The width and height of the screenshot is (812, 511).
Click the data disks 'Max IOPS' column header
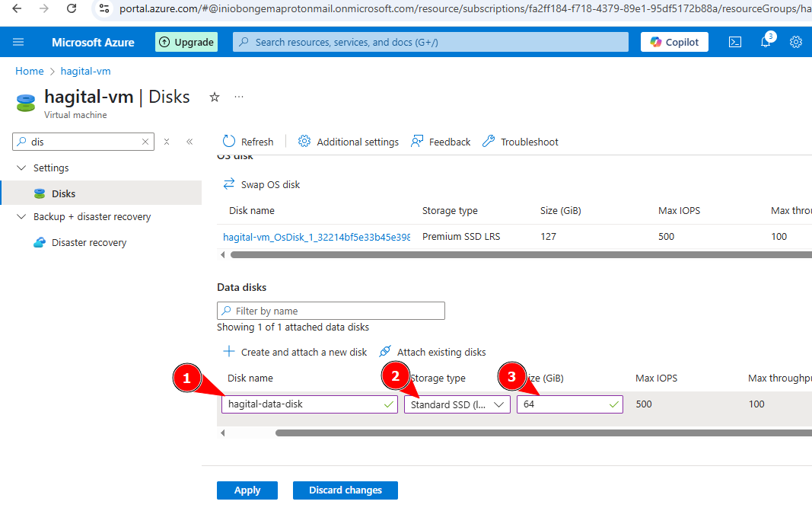(656, 378)
